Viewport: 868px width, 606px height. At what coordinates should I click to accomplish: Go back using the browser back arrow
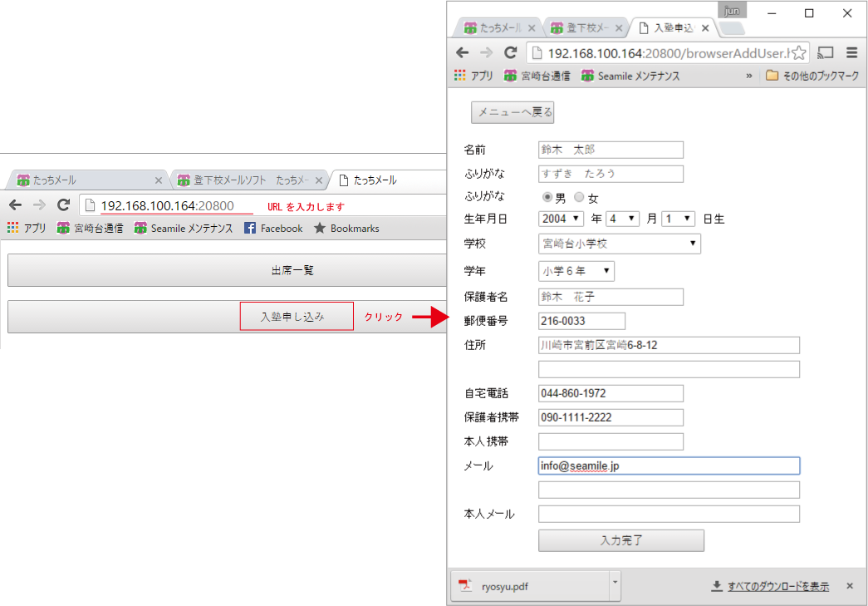click(x=463, y=52)
